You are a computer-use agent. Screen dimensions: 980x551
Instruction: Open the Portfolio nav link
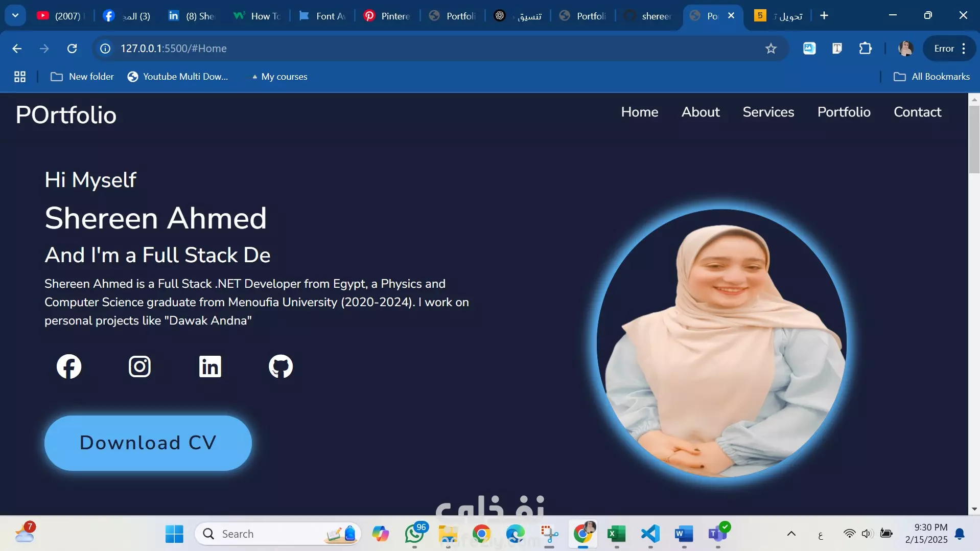(844, 112)
